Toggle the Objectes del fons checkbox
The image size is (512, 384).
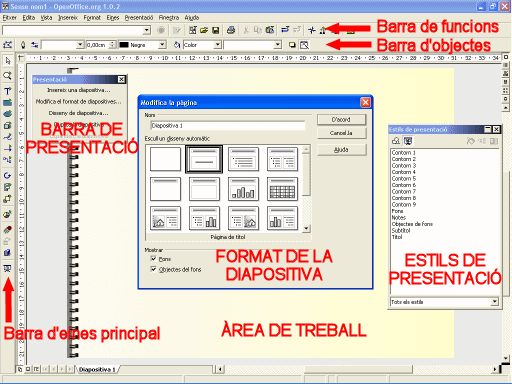click(x=153, y=269)
